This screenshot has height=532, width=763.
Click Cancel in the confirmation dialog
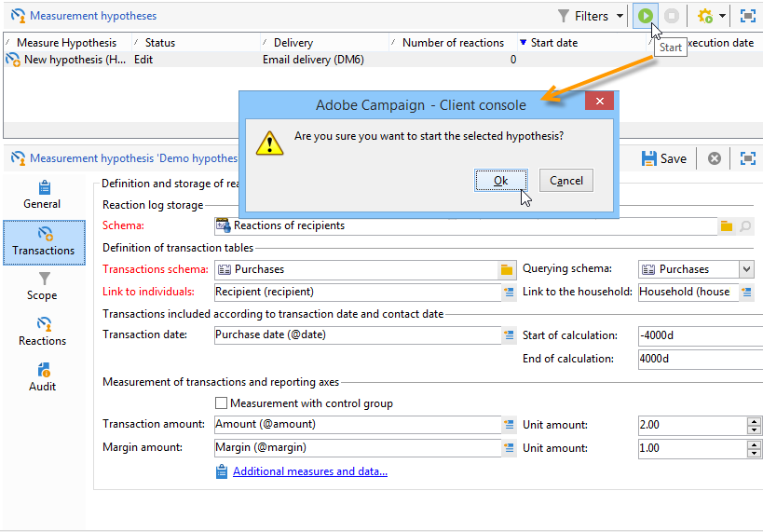click(x=565, y=181)
